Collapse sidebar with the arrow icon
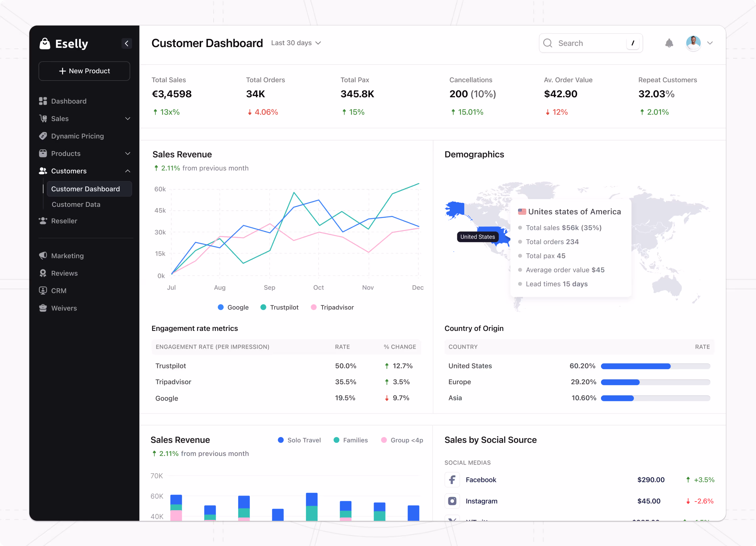 pyautogui.click(x=126, y=43)
